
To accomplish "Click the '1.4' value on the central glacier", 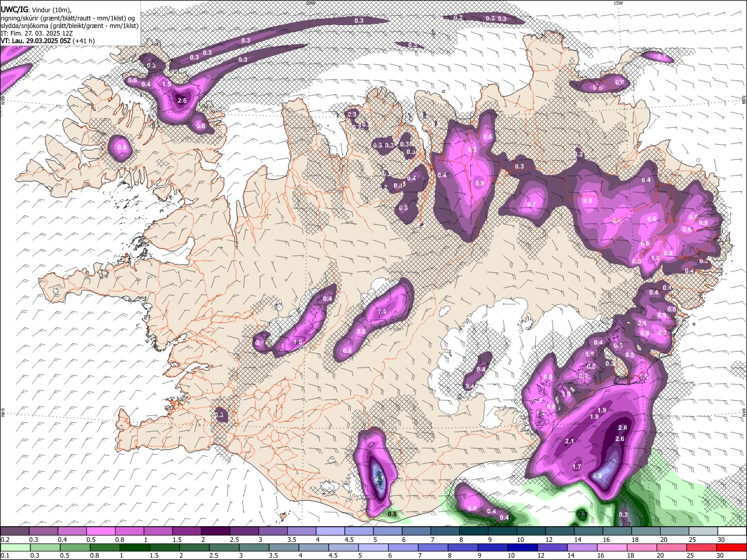I will tap(382, 313).
